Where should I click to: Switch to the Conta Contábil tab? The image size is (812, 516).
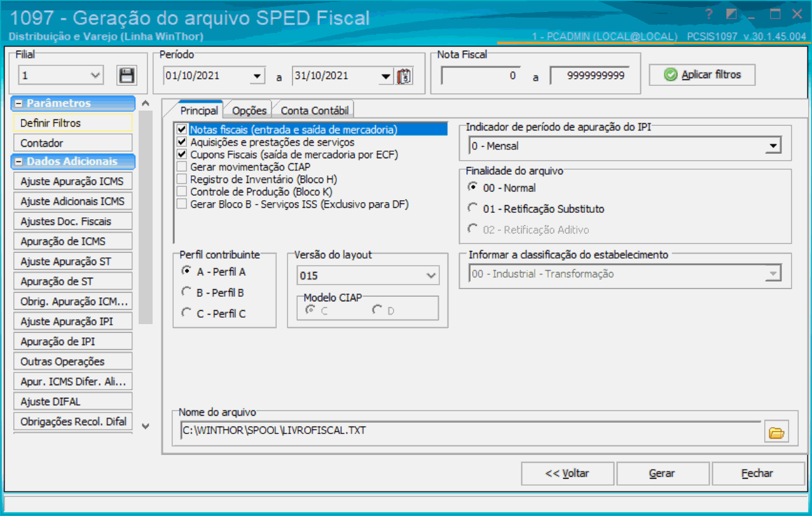click(315, 111)
